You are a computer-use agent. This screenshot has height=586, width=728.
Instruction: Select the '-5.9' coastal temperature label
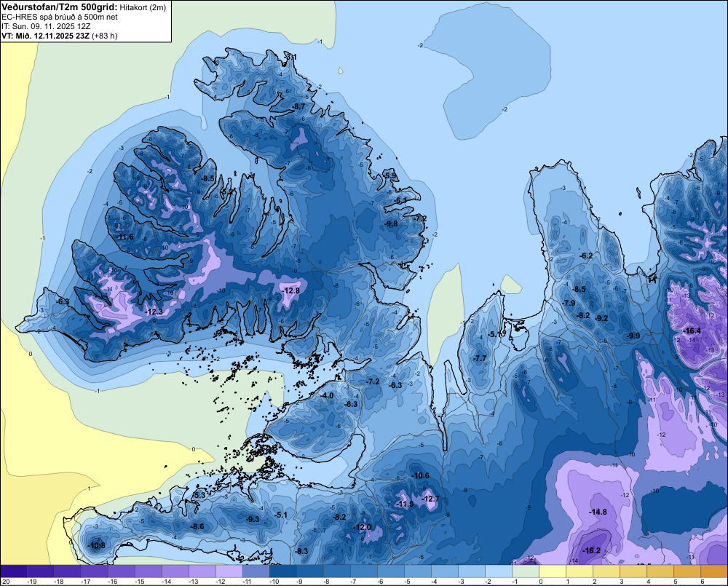point(390,175)
